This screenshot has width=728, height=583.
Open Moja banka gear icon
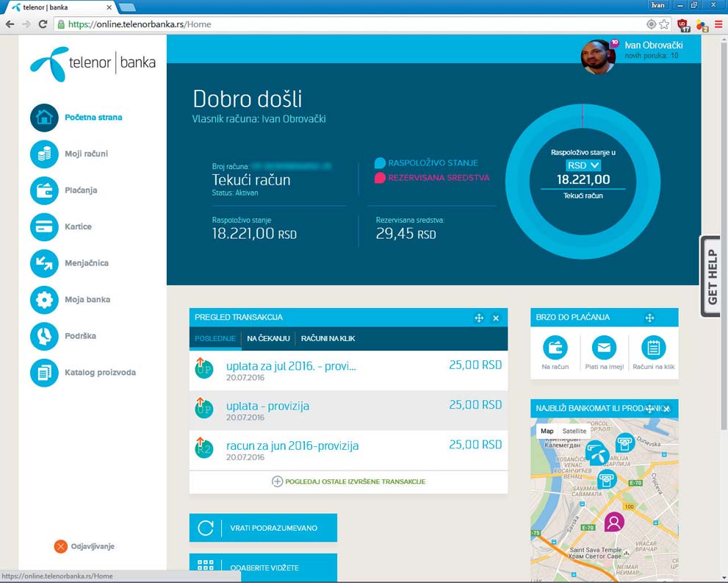point(44,300)
